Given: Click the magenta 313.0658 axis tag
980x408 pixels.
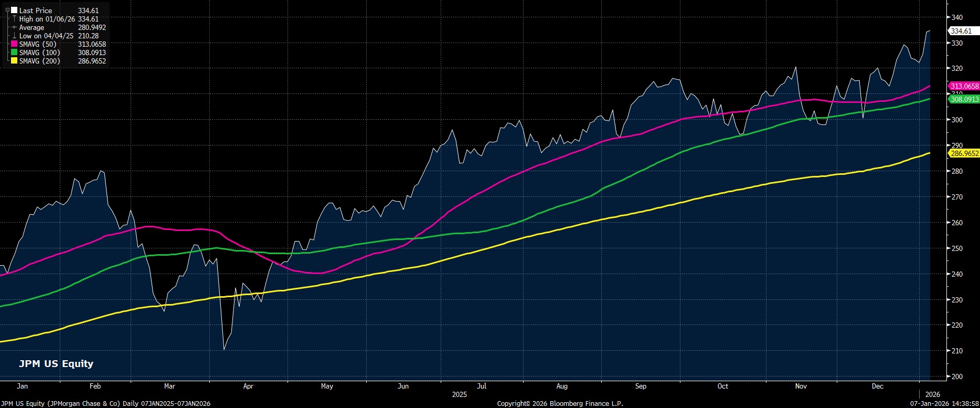Looking at the screenshot, I should click(x=964, y=86).
